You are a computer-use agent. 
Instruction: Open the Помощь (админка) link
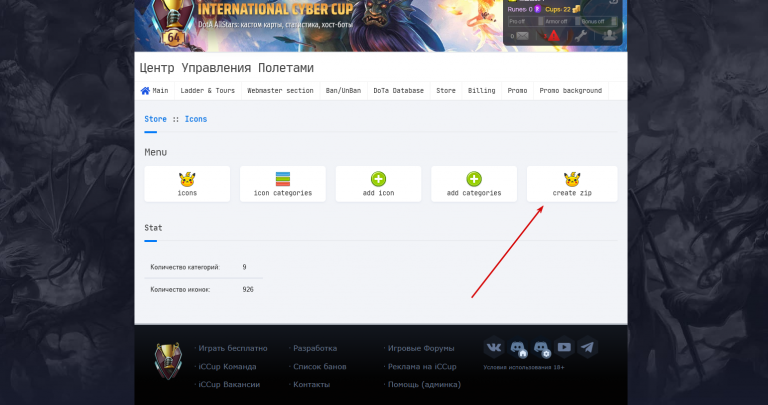point(424,384)
